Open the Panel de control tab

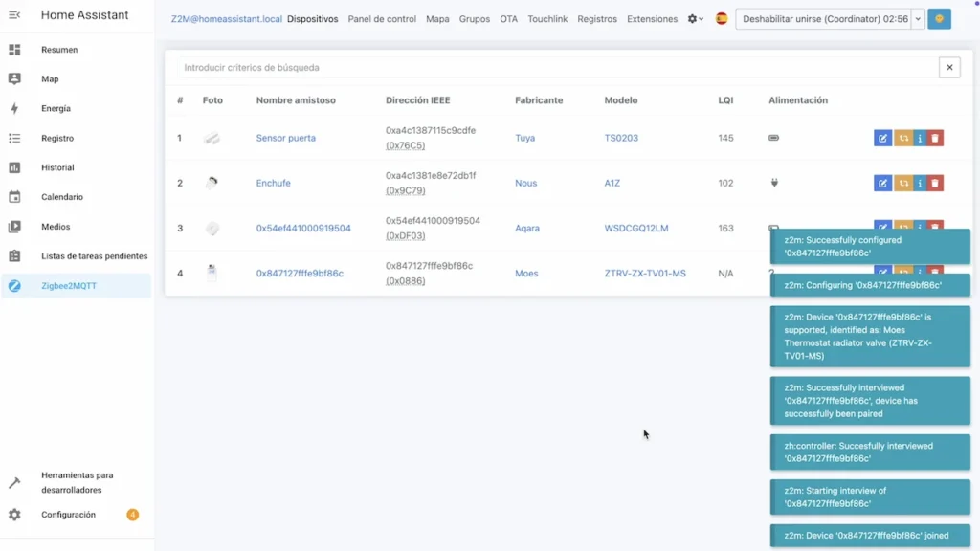(382, 19)
